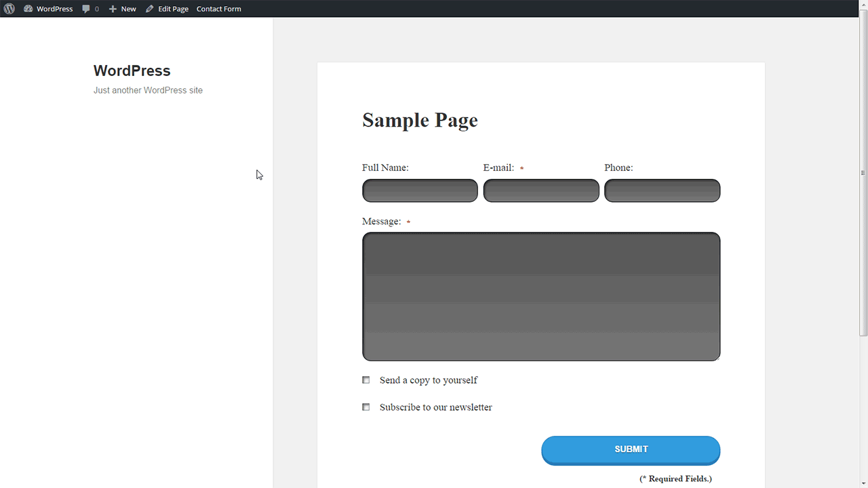Click the '(* Required Fields.)' note

[675, 479]
